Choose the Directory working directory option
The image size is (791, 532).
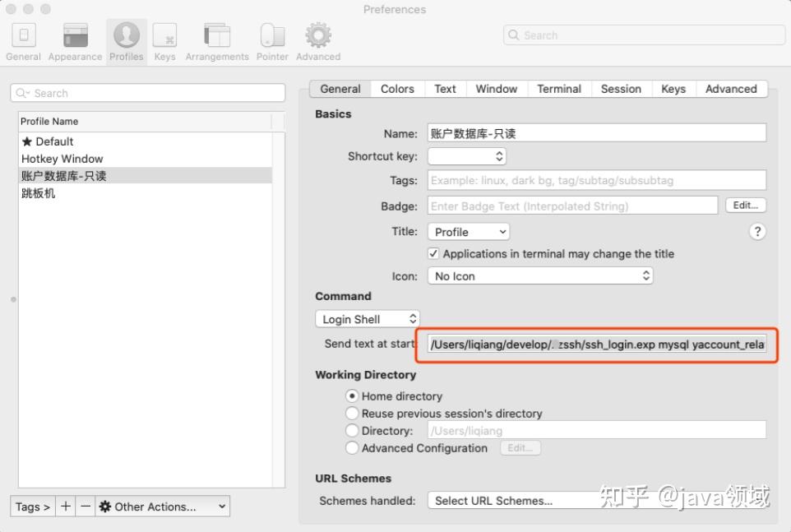[x=352, y=430]
